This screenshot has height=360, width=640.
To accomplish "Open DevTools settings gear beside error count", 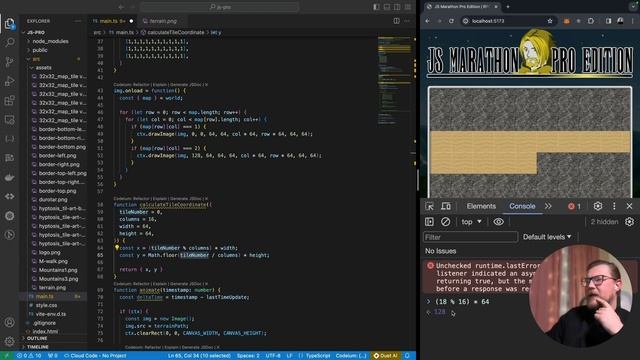I will [598, 207].
